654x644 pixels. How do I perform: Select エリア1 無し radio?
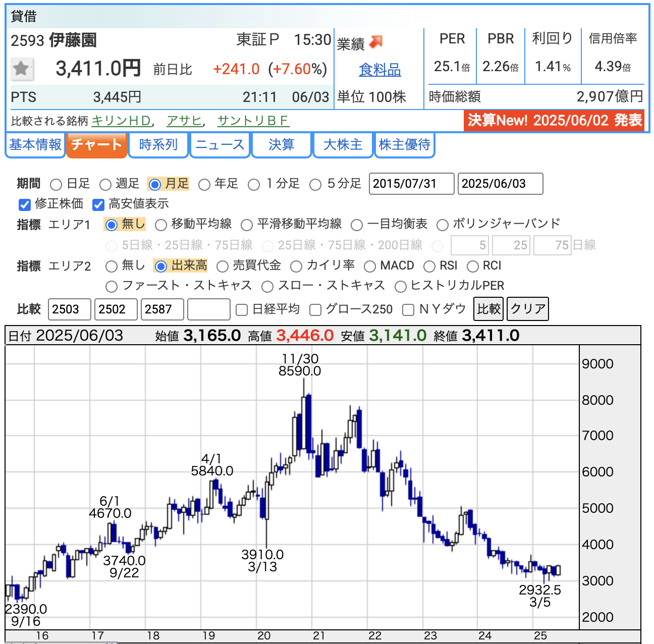(112, 225)
